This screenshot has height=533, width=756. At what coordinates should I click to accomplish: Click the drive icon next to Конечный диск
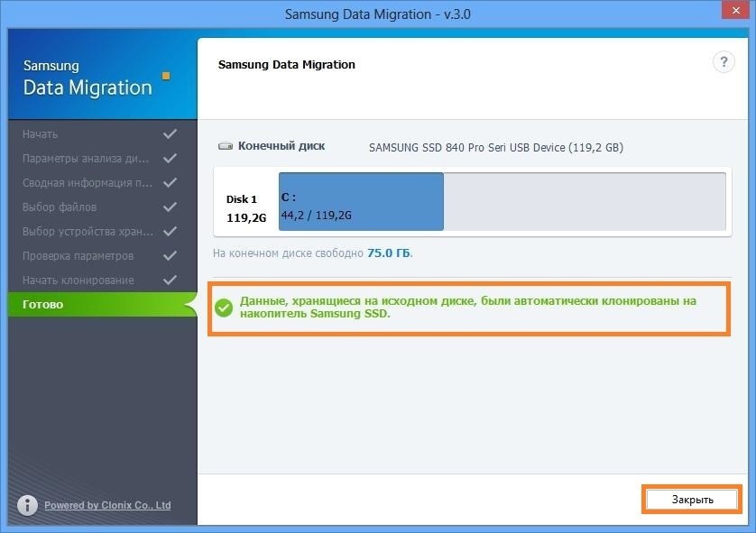226,146
